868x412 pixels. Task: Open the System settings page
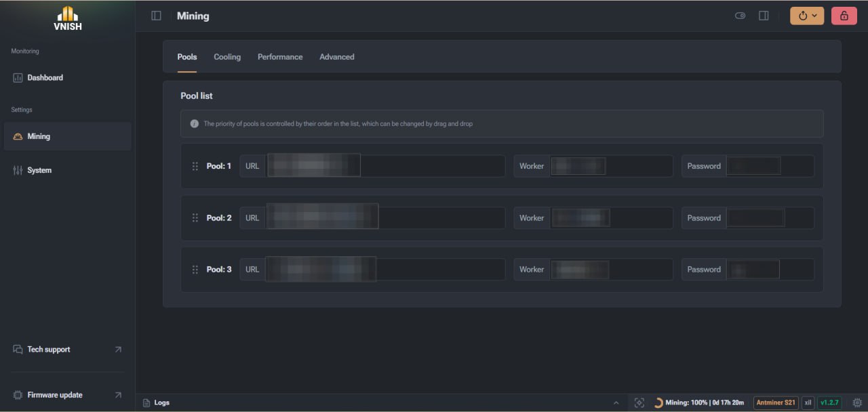click(68, 170)
